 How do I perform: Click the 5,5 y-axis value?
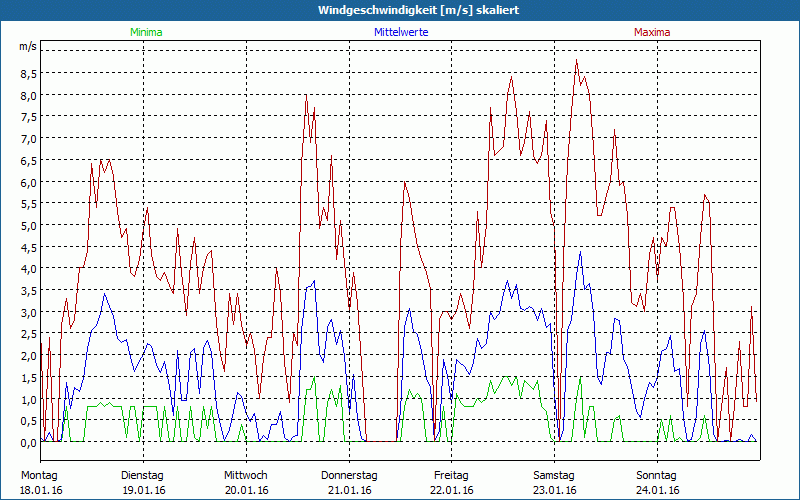(29, 204)
